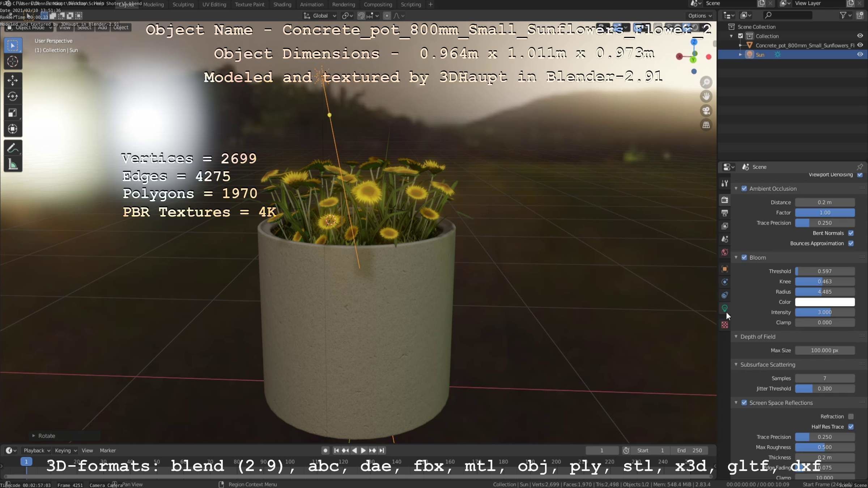
Task: Activate the Annotate tool
Action: pos(13,148)
